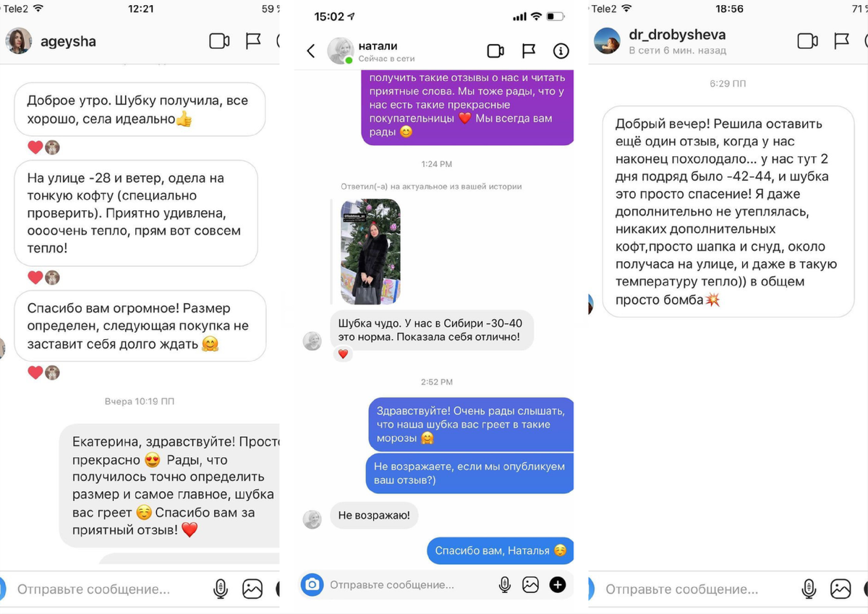Image resolution: width=868 pixels, height=614 pixels.
Task: Tap microphone icon in натали message bar
Action: coord(505,584)
